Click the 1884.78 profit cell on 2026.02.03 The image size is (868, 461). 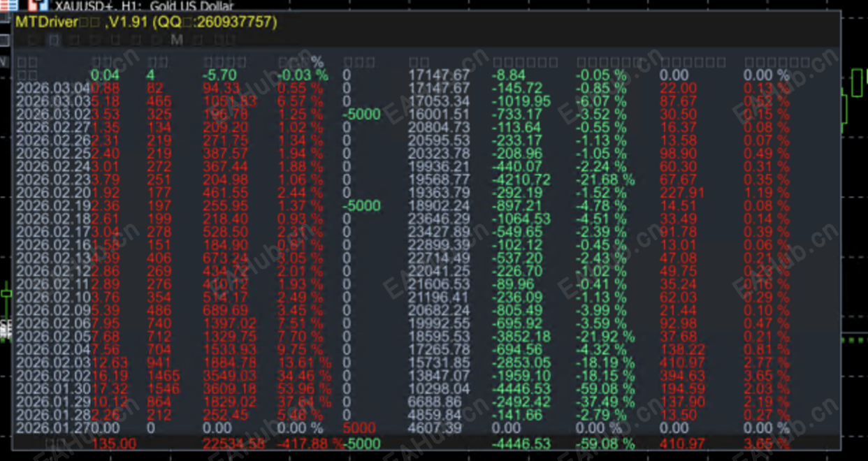(x=230, y=363)
